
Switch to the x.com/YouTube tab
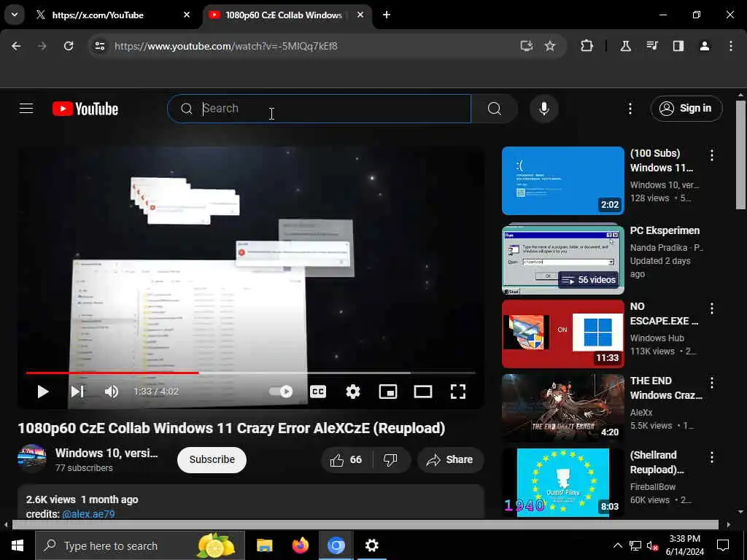coord(113,15)
